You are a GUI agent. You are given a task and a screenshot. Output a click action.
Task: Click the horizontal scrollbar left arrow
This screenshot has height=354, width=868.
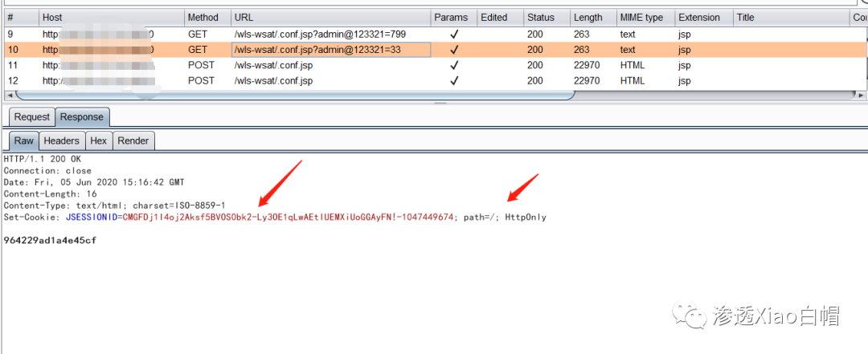pyautogui.click(x=9, y=96)
